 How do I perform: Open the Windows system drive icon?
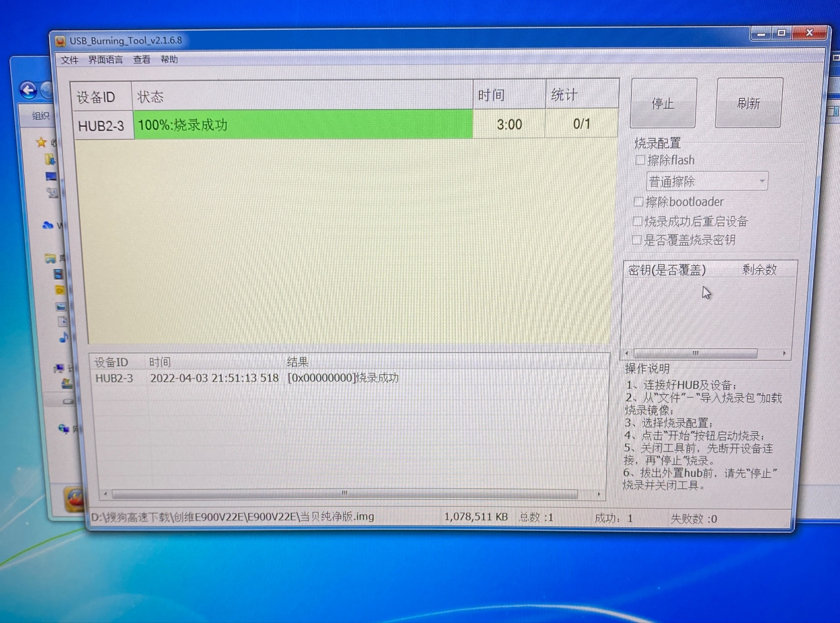pos(67,384)
